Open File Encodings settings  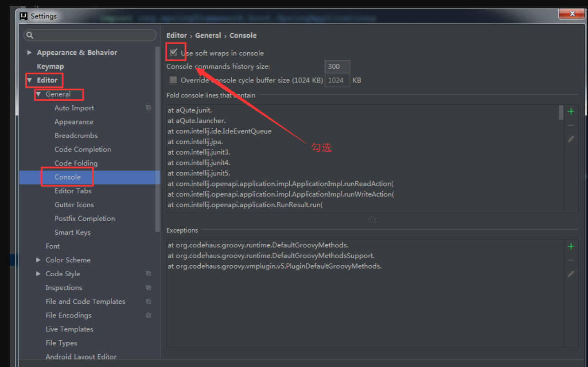pyautogui.click(x=68, y=315)
